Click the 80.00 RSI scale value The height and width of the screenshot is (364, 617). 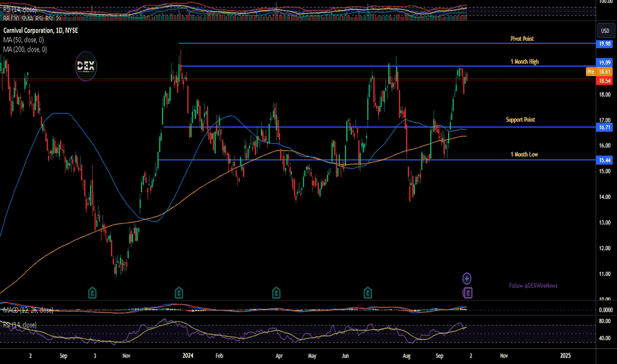(605, 321)
